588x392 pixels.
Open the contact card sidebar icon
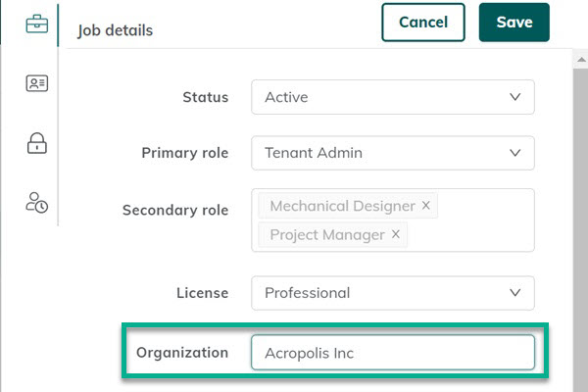coord(37,84)
